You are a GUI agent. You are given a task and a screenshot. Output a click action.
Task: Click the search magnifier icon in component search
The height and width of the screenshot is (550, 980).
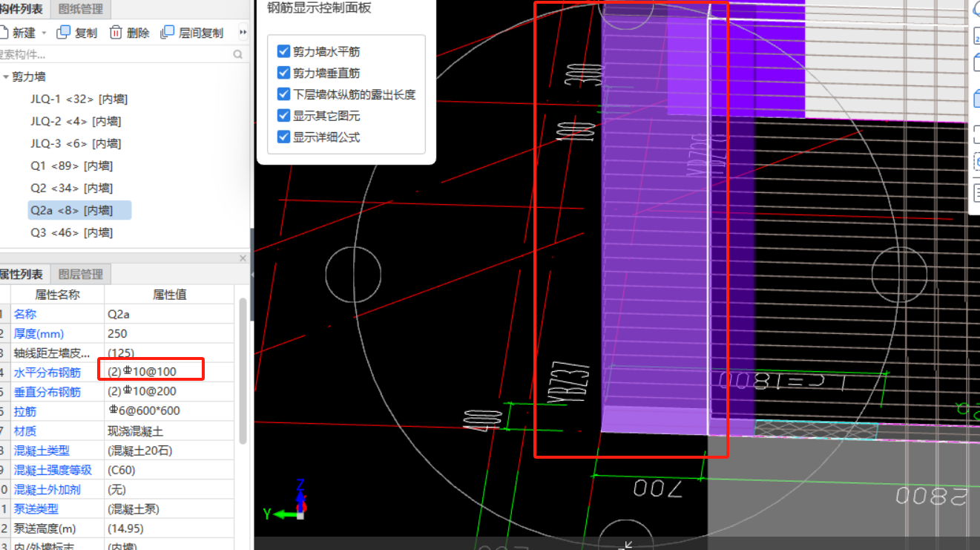tap(237, 54)
